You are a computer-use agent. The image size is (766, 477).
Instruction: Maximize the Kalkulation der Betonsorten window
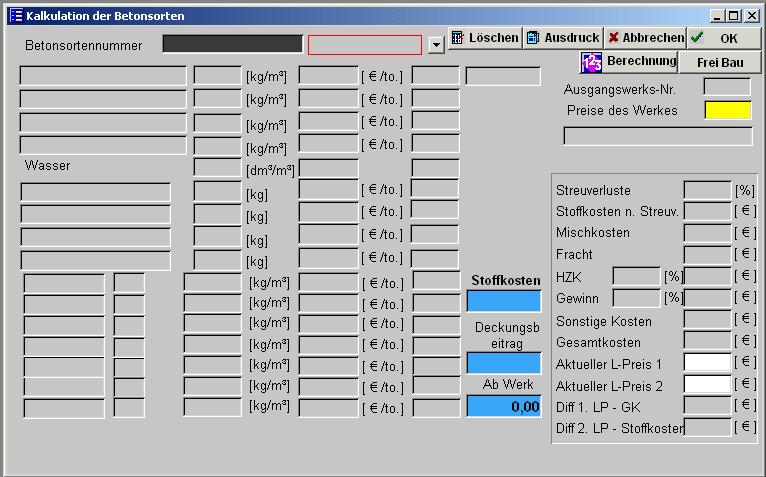coord(735,16)
